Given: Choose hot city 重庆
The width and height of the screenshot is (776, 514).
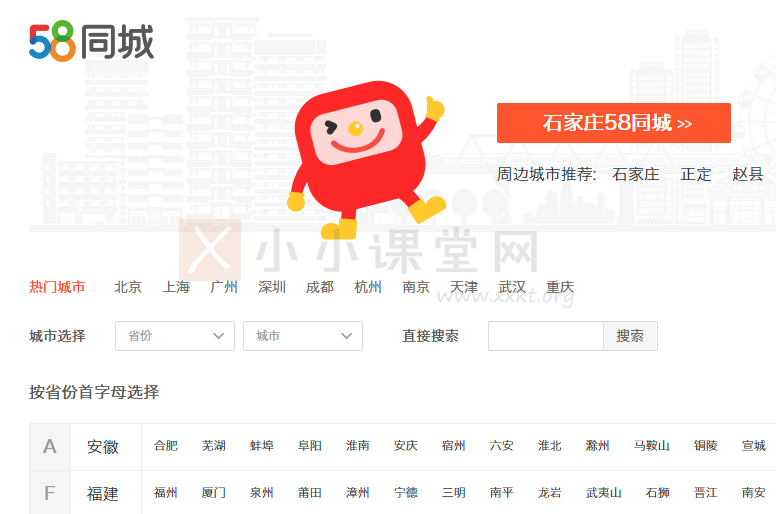Looking at the screenshot, I should [560, 287].
